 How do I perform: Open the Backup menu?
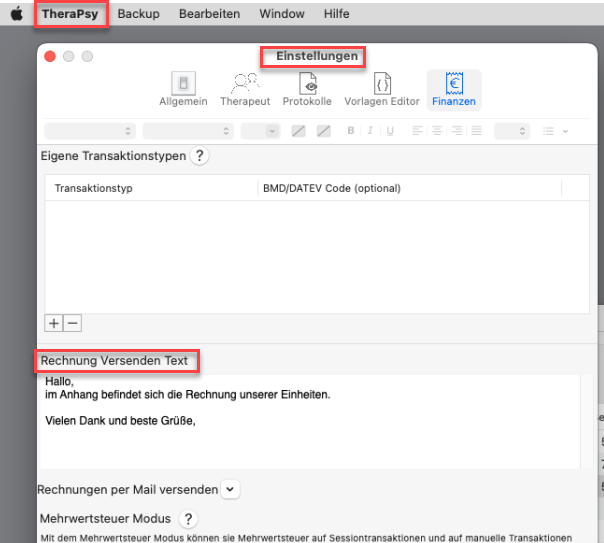click(x=138, y=14)
